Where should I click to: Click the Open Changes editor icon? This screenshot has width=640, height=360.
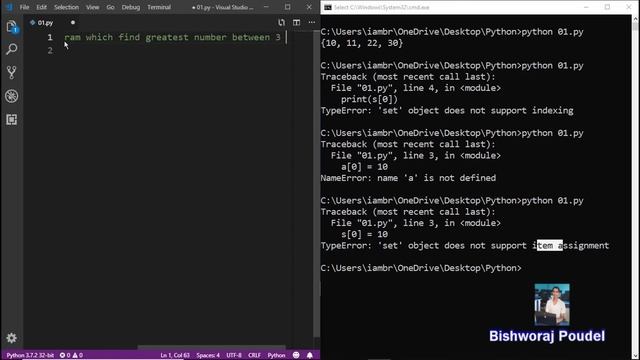click(282, 22)
